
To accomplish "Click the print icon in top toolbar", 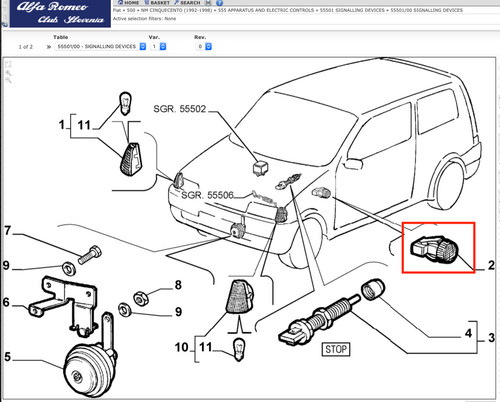I will coord(208,3).
